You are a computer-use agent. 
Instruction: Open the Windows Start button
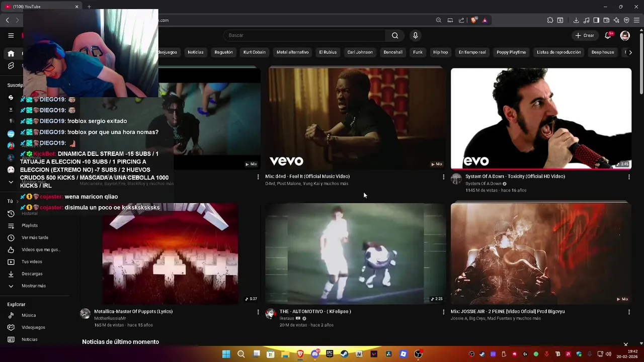pyautogui.click(x=226, y=354)
